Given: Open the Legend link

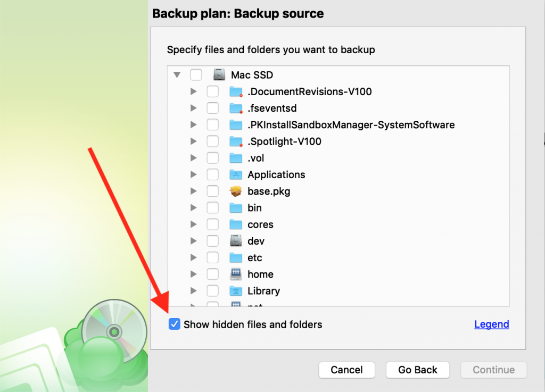Looking at the screenshot, I should 491,324.
